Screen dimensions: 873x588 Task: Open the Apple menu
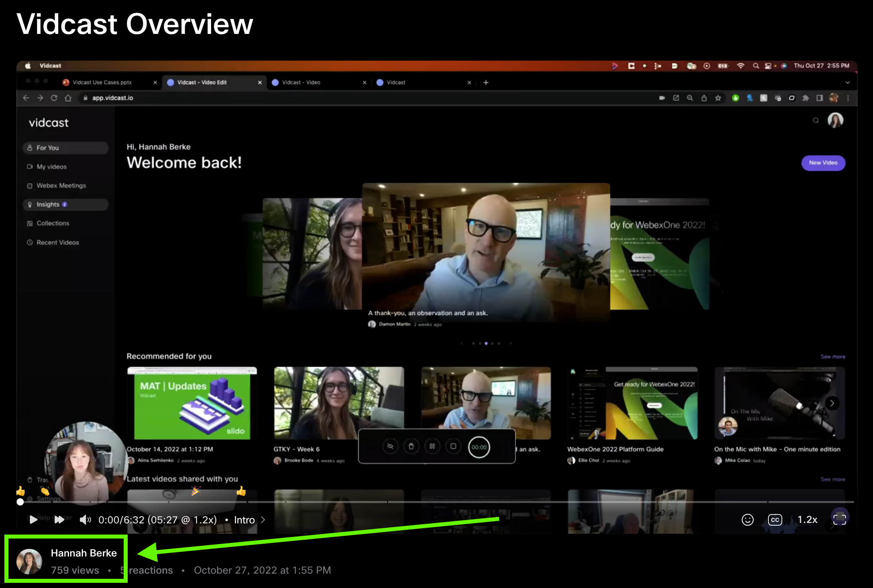point(28,66)
